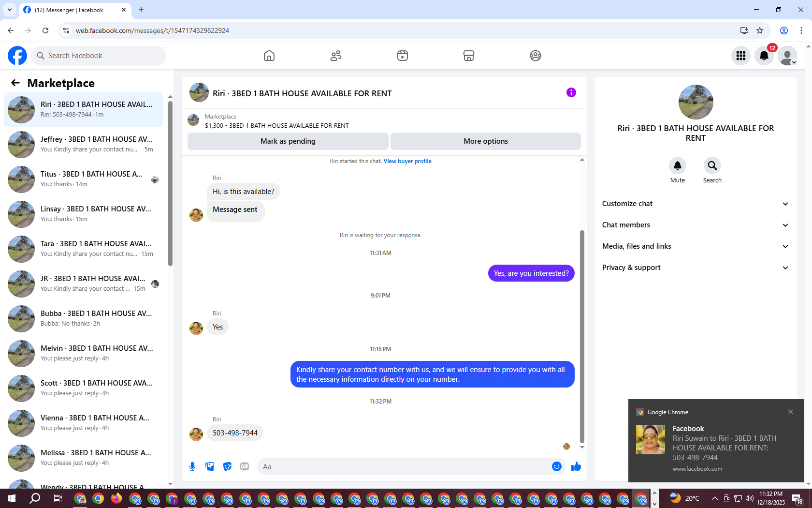Open Windows taskbar search
The image size is (812, 508).
point(35,498)
